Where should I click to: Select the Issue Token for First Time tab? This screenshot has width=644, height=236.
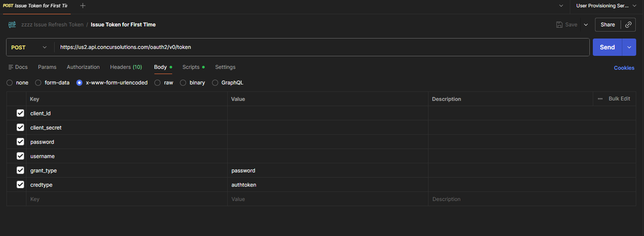(36, 6)
